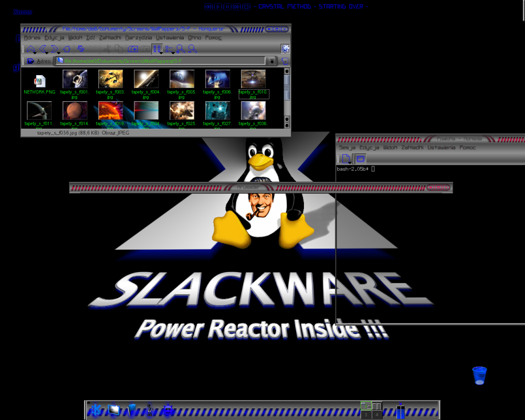Open the Up button history dropdown arrow
Viewport: 525px width, 420px height.
click(35, 53)
